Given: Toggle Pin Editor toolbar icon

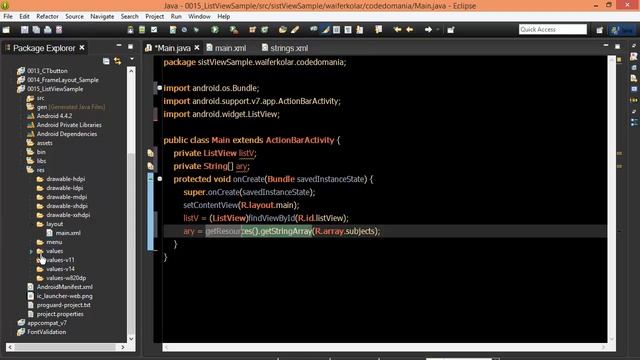Looking at the screenshot, I should tap(451, 30).
